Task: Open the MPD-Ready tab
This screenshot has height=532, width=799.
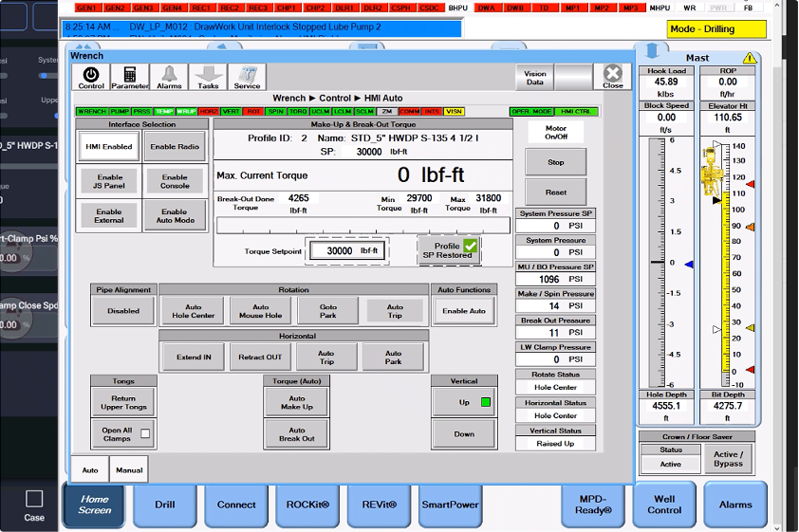Action: click(x=593, y=504)
